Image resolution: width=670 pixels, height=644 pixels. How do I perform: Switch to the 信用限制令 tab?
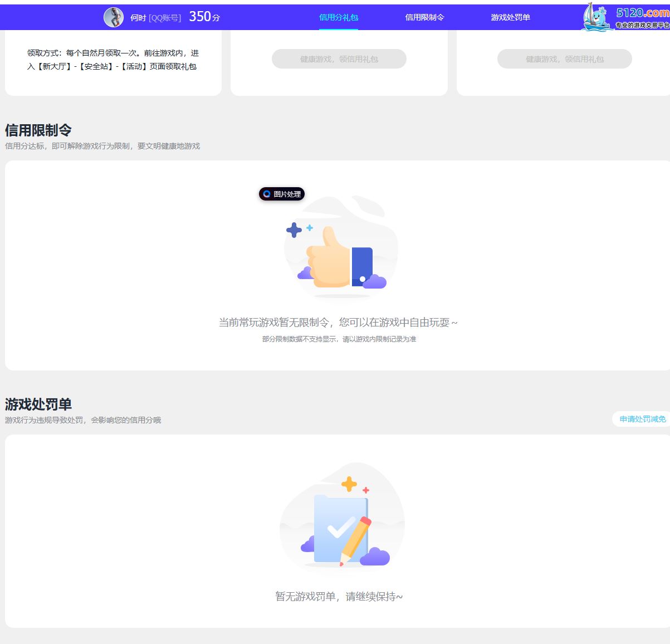[424, 17]
